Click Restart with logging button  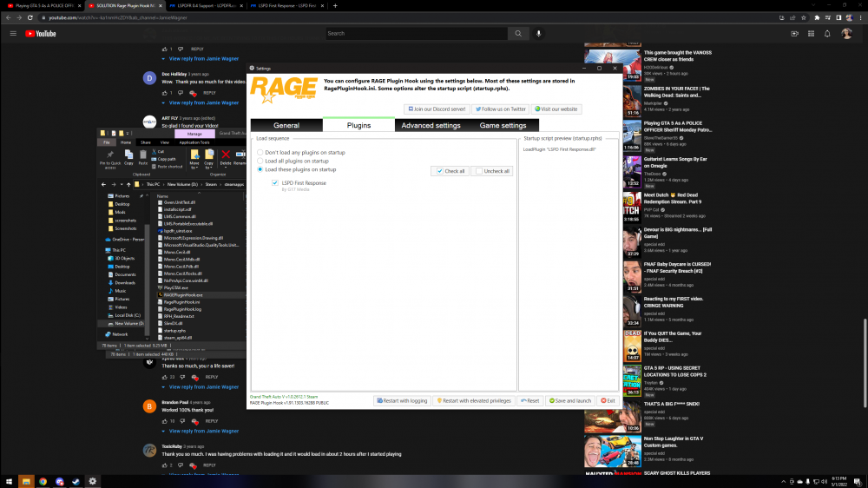pos(402,400)
